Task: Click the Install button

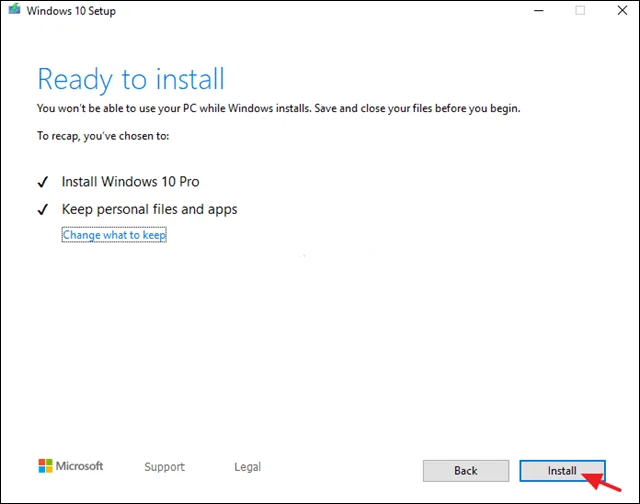Action: [562, 471]
